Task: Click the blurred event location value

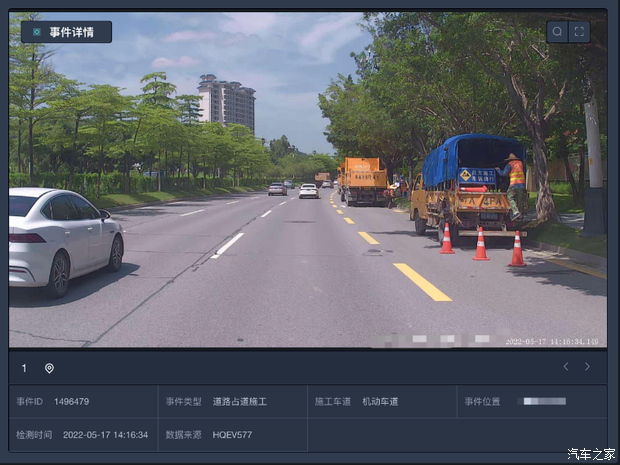Action: 542,401
